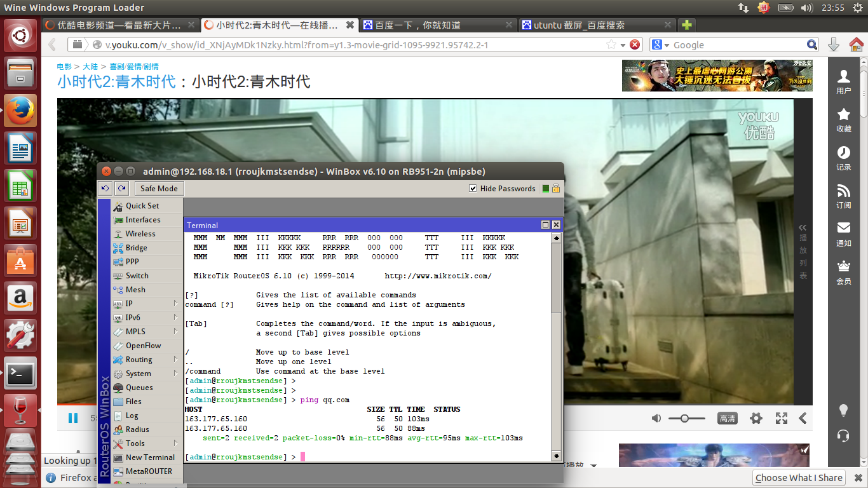Open Youku 订阅 subscription icon

(844, 196)
